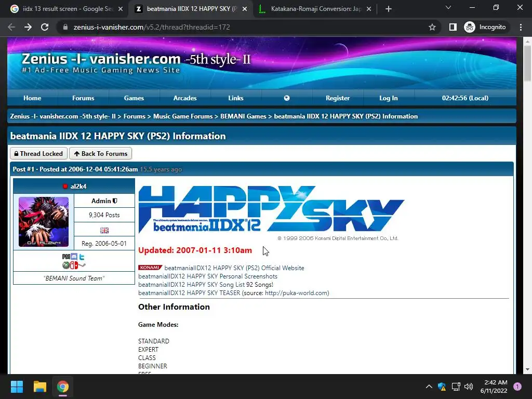Open Music Game Forums breadcrumb link
532x399 pixels.
(183, 116)
